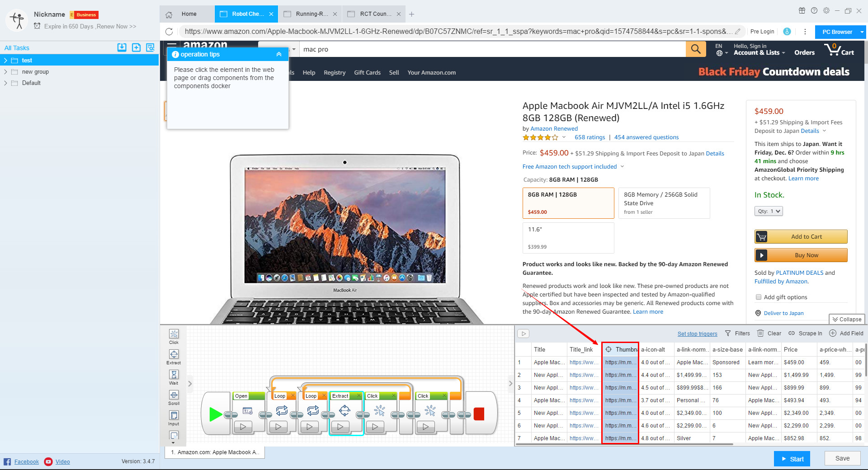Image resolution: width=868 pixels, height=470 pixels.
Task: Select the 8GB Memory / 256GB option
Action: (663, 203)
